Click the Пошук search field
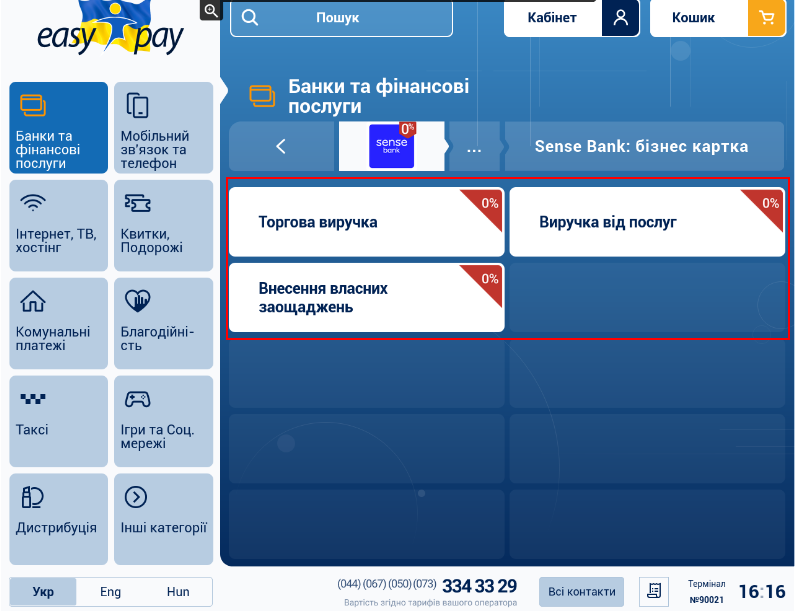This screenshot has height=611, width=799. [341, 18]
